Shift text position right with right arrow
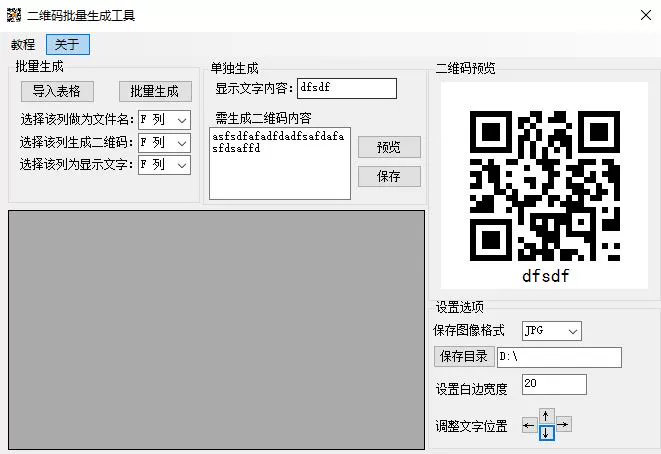This screenshot has width=661, height=454. 563,424
